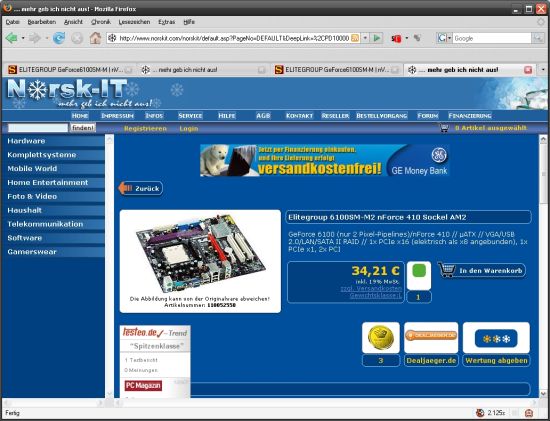The width and height of the screenshot is (550, 421).
Task: Click the Google search engine icon
Action: (442, 38)
